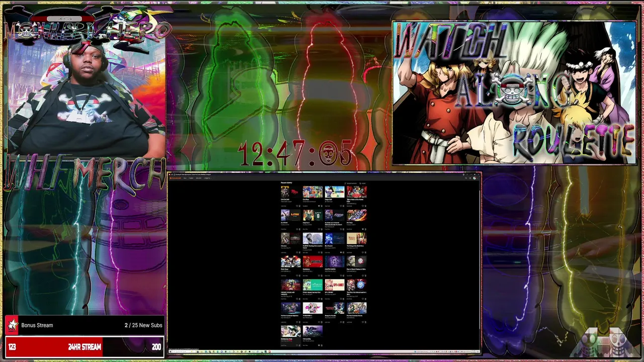The width and height of the screenshot is (644, 362).
Task: Remove the first card in the fifth row via trash icon
Action: point(299,299)
